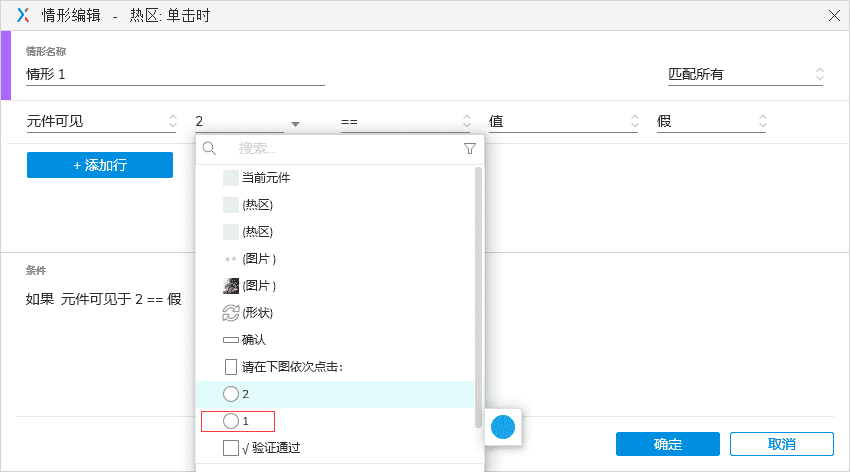Click the search magnifier icon in dropdown
The height and width of the screenshot is (472, 850).
(209, 148)
